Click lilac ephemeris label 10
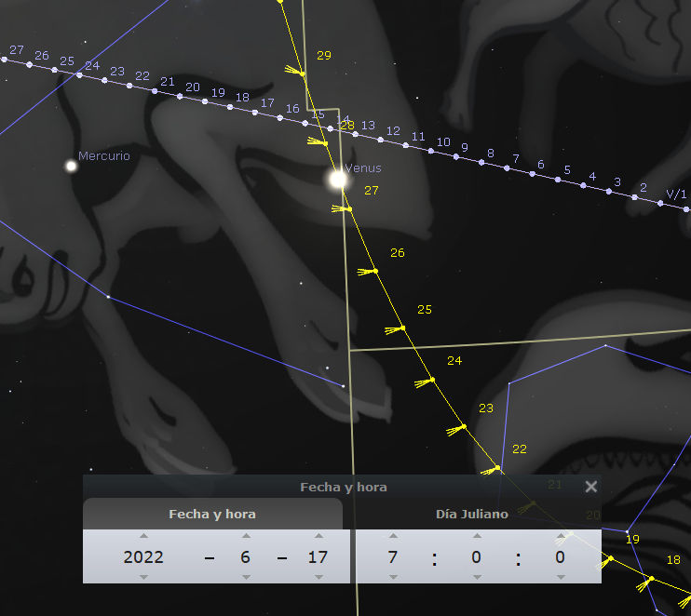The image size is (691, 616). coord(443,141)
